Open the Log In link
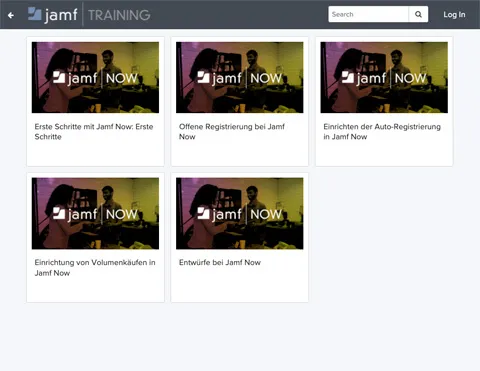 coord(454,15)
